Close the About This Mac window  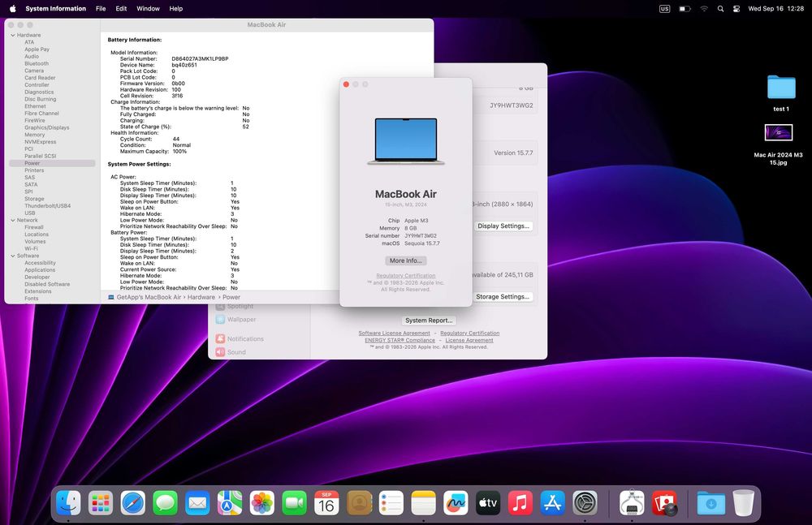point(346,84)
